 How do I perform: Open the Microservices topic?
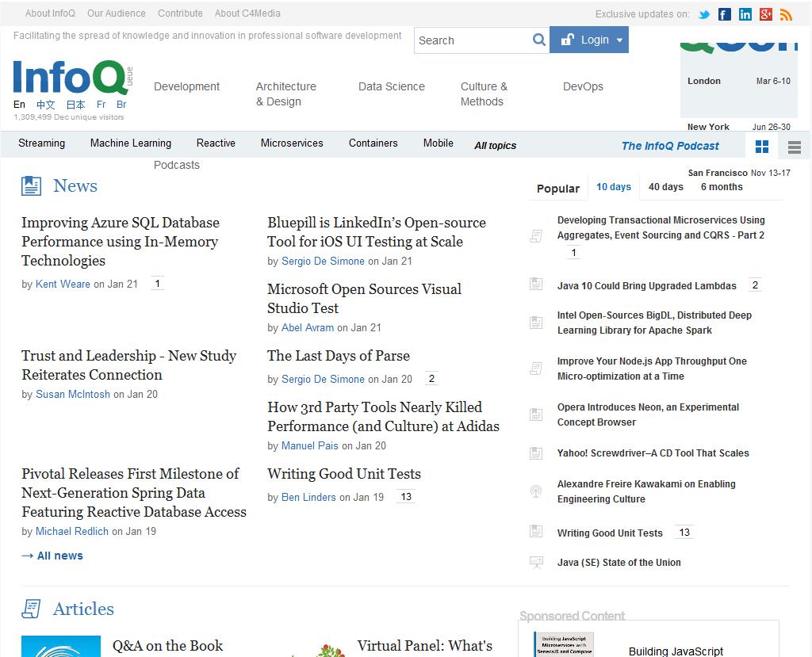(x=292, y=143)
